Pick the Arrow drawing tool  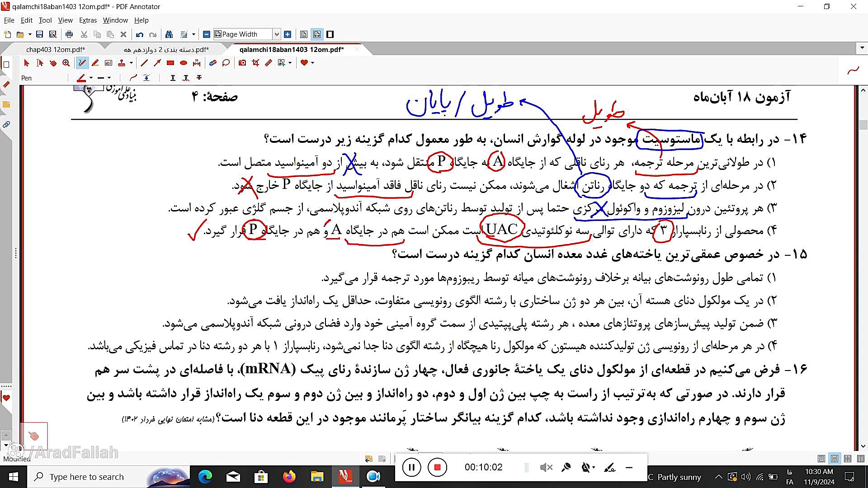point(157,63)
